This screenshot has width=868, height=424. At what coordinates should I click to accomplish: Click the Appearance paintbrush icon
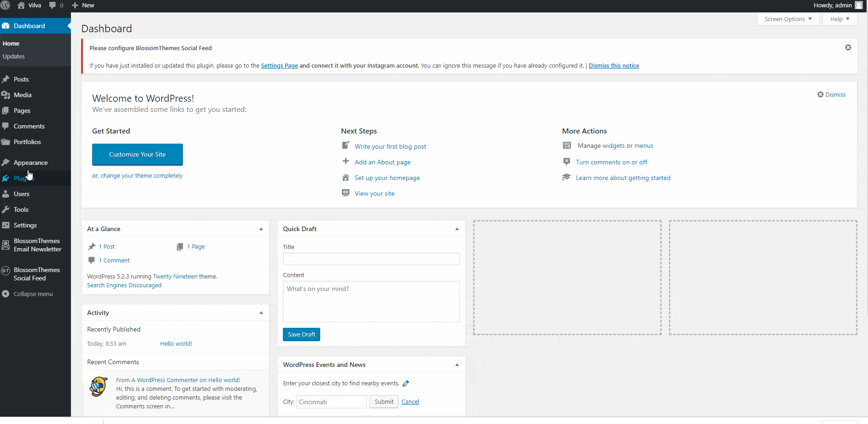[x=6, y=163]
